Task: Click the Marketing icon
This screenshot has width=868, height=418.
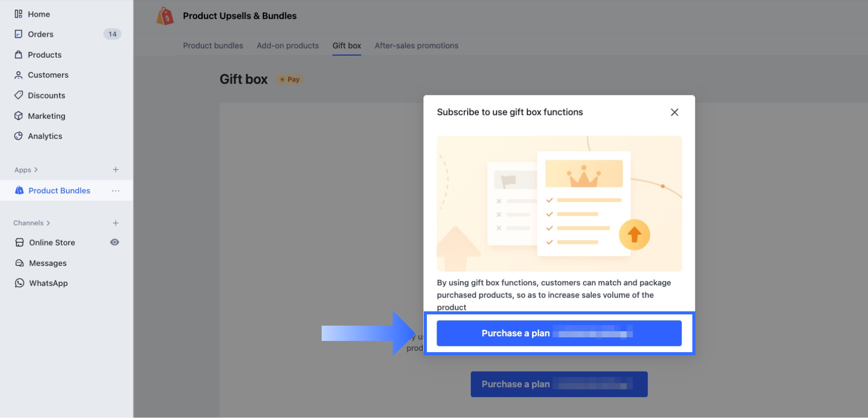Action: tap(18, 116)
